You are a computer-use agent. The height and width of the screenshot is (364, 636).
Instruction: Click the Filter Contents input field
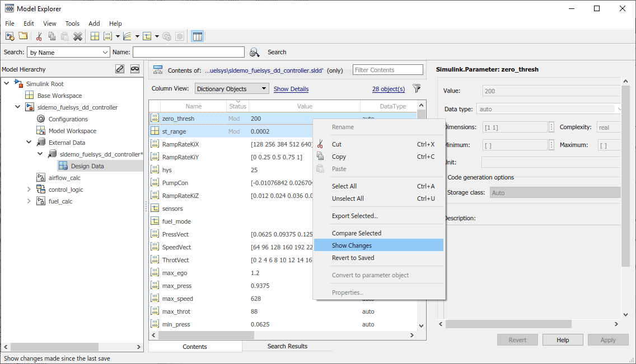[x=387, y=70]
